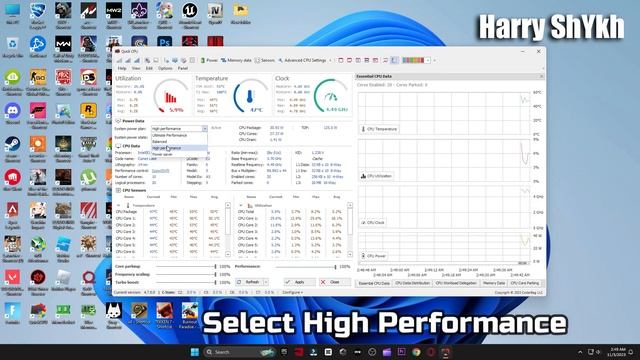Click the CPU Utilization graph legend
The image size is (640, 360).
(x=376, y=176)
